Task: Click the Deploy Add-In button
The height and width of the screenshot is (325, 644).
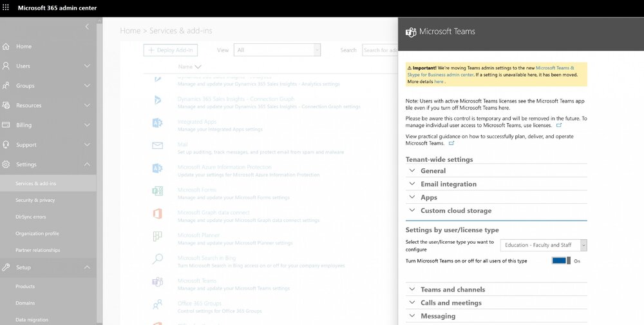Action: [x=171, y=50]
